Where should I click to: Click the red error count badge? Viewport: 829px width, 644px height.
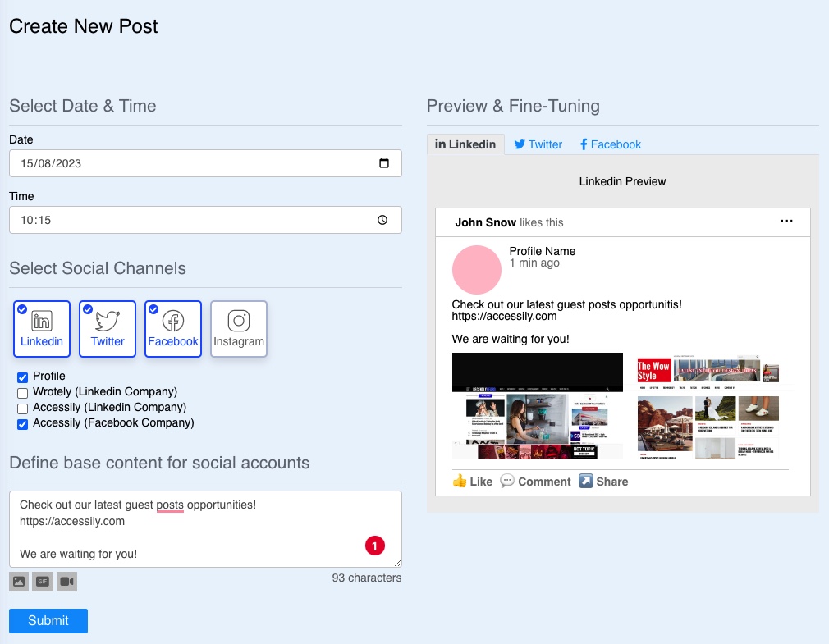[375, 545]
